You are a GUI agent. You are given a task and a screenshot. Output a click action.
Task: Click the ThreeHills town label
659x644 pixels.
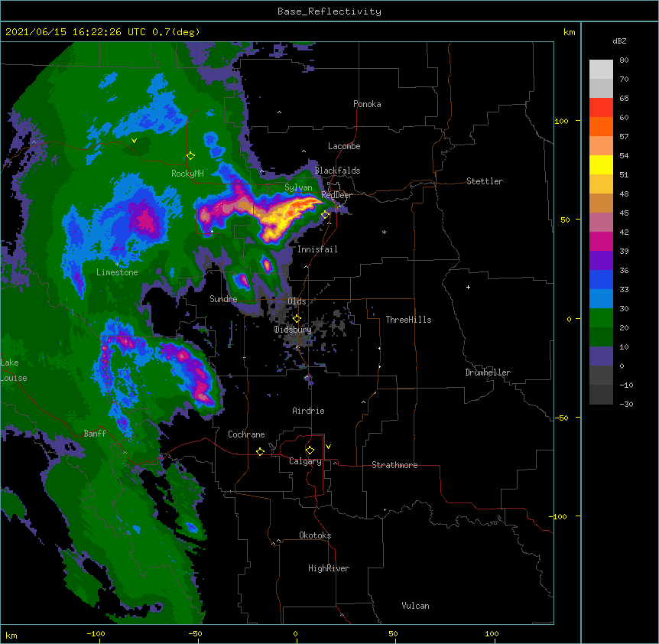pyautogui.click(x=408, y=320)
